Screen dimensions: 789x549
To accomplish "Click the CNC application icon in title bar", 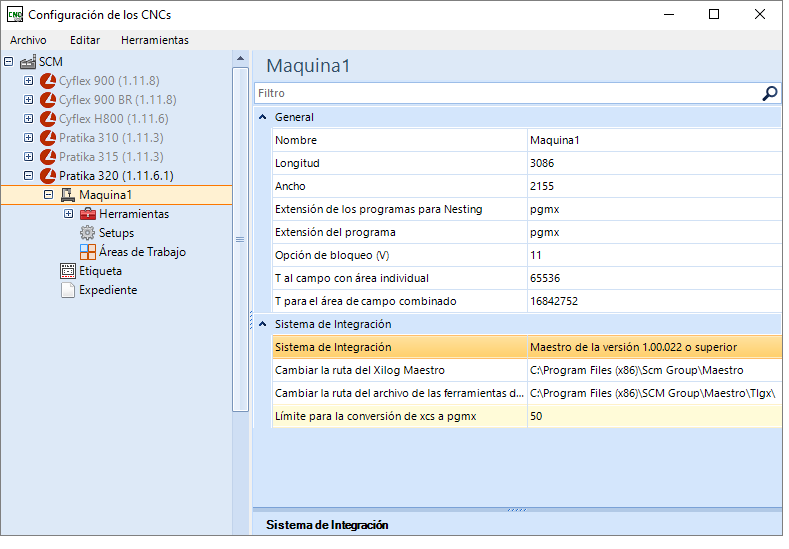I will pos(15,15).
